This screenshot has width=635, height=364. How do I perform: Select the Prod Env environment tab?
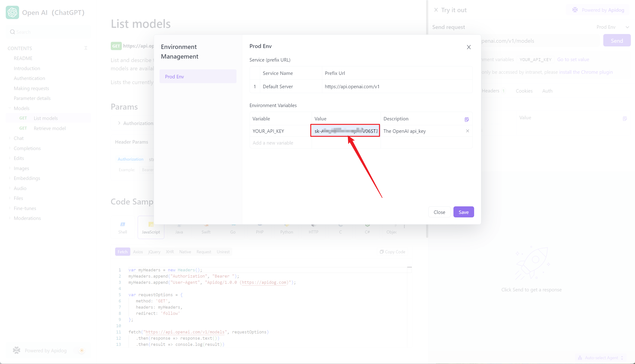click(x=198, y=77)
